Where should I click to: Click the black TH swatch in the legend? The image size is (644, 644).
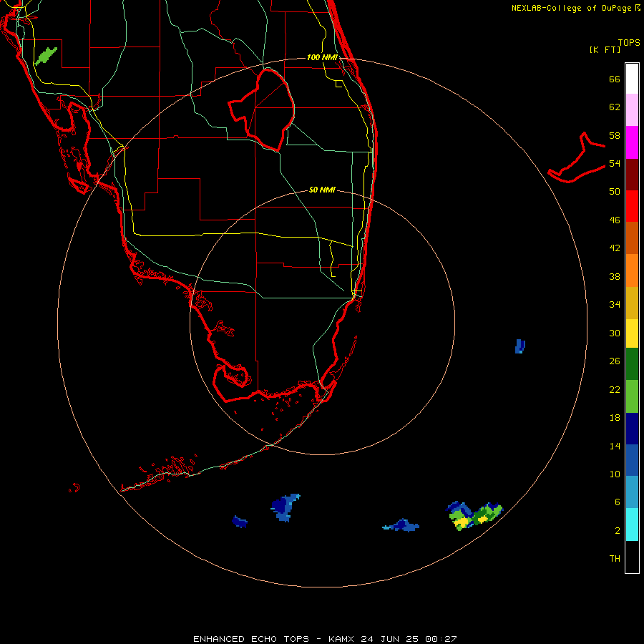(x=632, y=557)
